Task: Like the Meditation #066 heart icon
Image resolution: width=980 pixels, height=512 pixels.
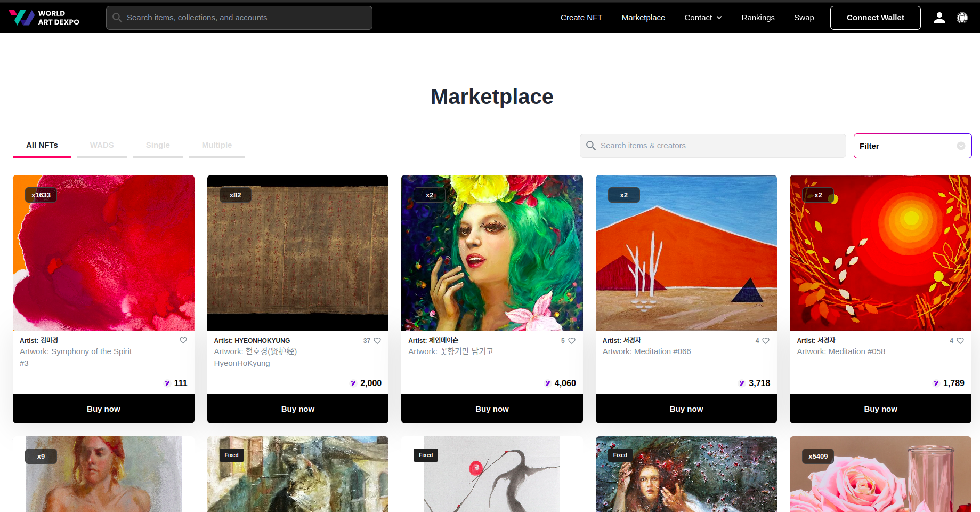Action: pos(766,340)
